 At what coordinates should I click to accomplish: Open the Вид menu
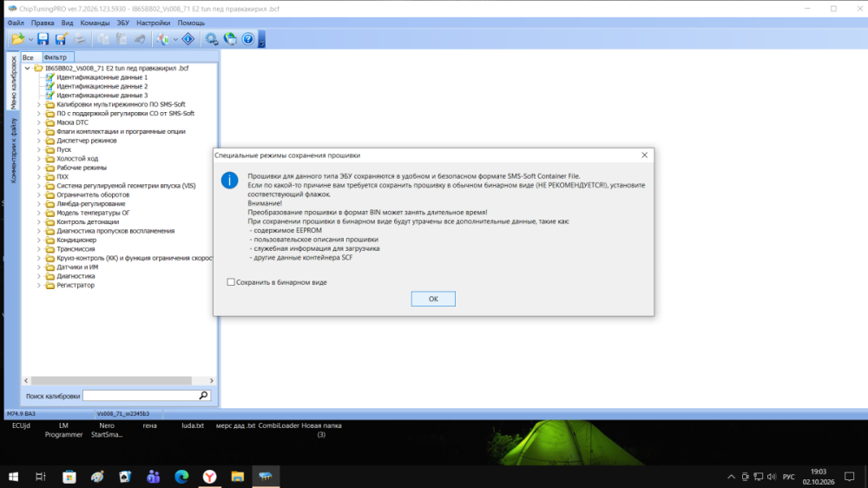click(67, 23)
